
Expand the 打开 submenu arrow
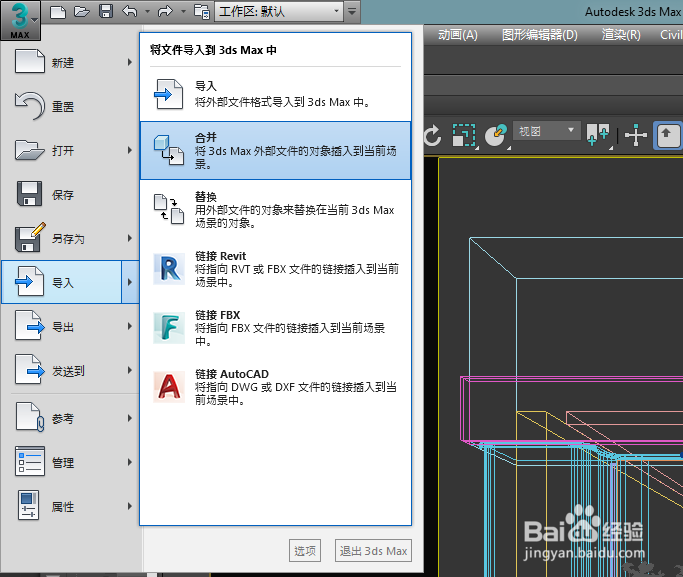click(130, 150)
